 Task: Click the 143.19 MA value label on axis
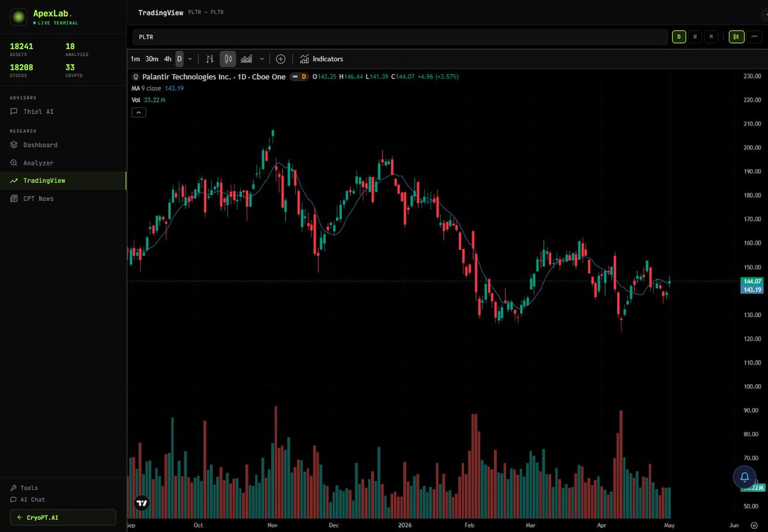[751, 290]
